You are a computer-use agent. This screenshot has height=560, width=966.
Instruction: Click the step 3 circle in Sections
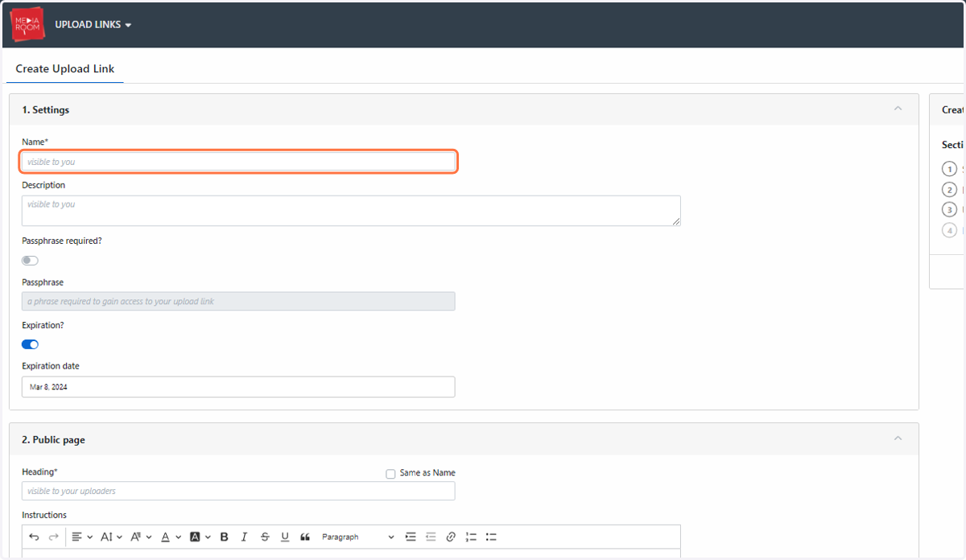tap(950, 210)
